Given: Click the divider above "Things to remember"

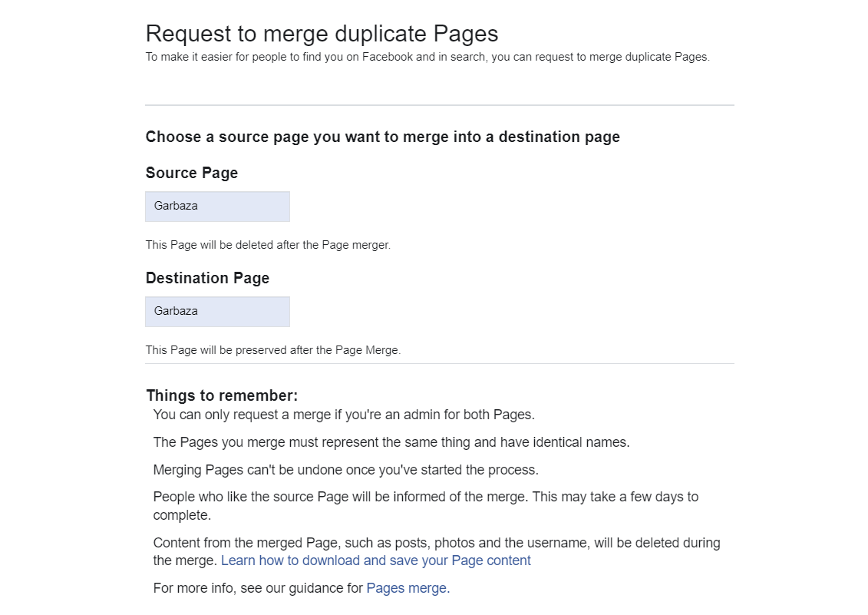Looking at the screenshot, I should click(x=439, y=364).
